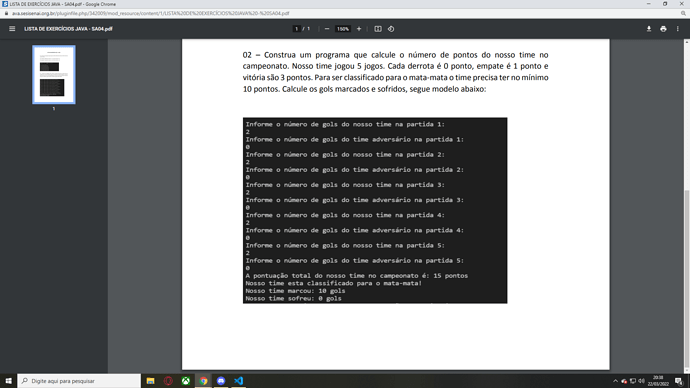The height and width of the screenshot is (388, 690).
Task: Open the Xbox app from taskbar
Action: click(x=186, y=381)
